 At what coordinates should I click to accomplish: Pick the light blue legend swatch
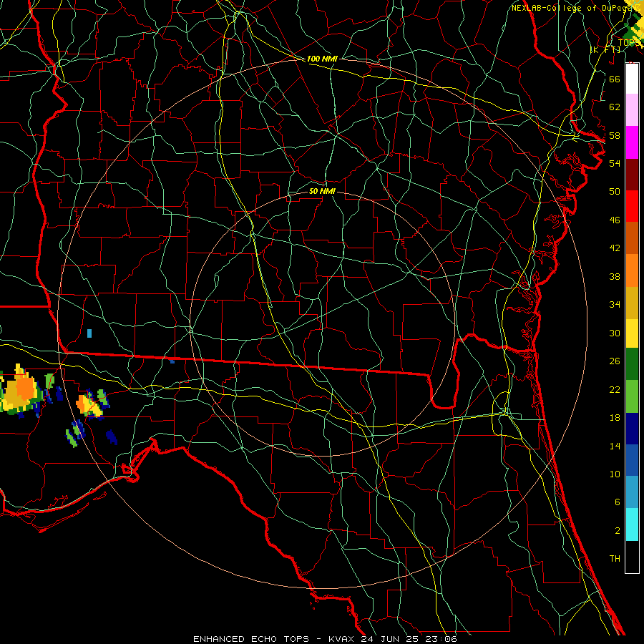pyautogui.click(x=632, y=492)
